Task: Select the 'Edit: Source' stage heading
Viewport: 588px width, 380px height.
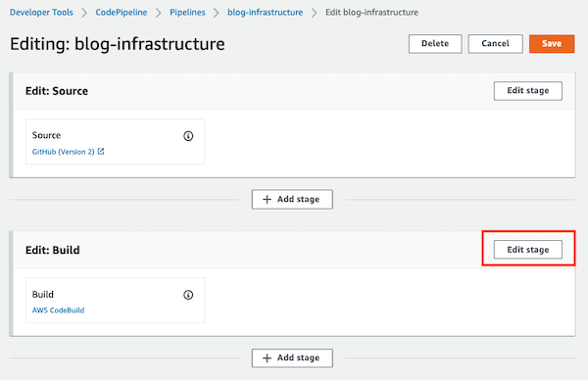Action: click(x=57, y=91)
